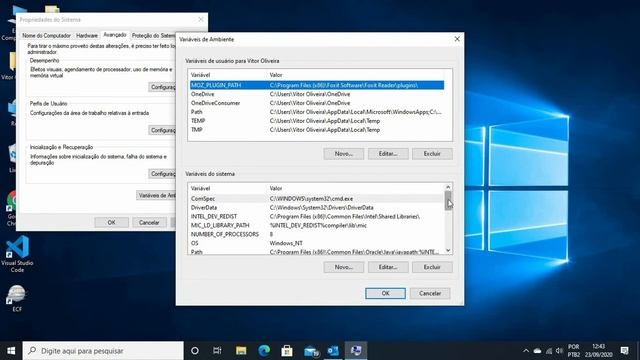640x360 pixels.
Task: Open OneDrive cloud tray icon
Action: tap(538, 351)
